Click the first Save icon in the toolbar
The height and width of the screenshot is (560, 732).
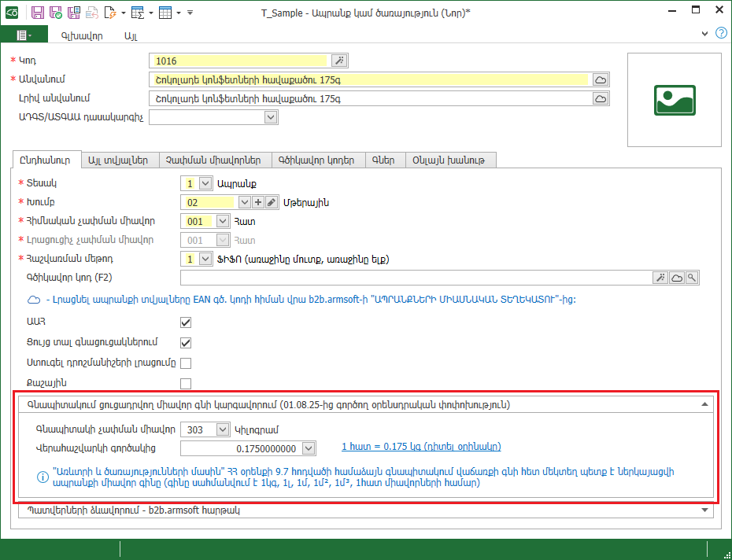pyautogui.click(x=38, y=13)
